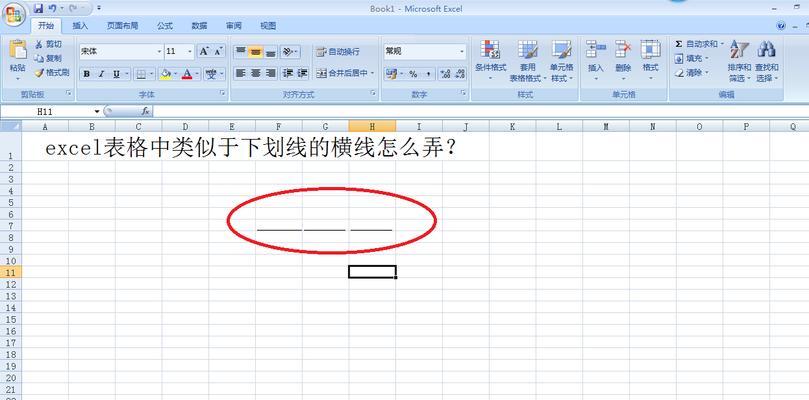
Task: Toggle underline formatting
Action: point(116,74)
